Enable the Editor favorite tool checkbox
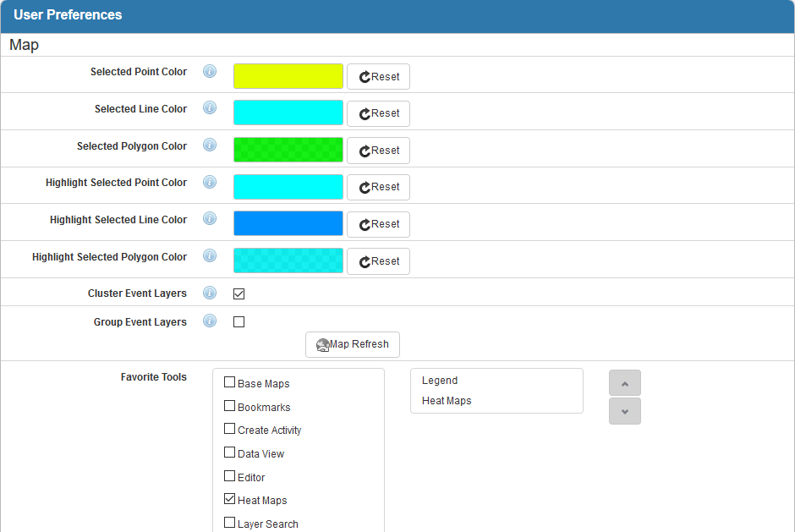 pyautogui.click(x=229, y=475)
